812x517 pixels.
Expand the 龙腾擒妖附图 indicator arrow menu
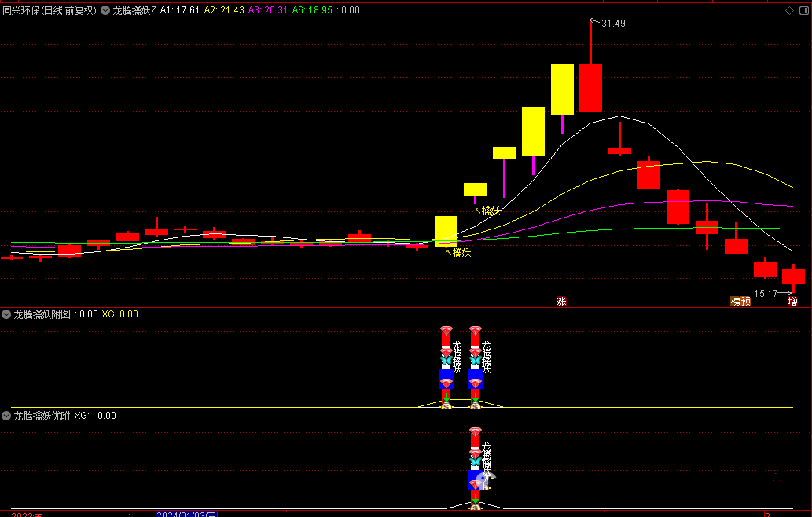[x=6, y=314]
